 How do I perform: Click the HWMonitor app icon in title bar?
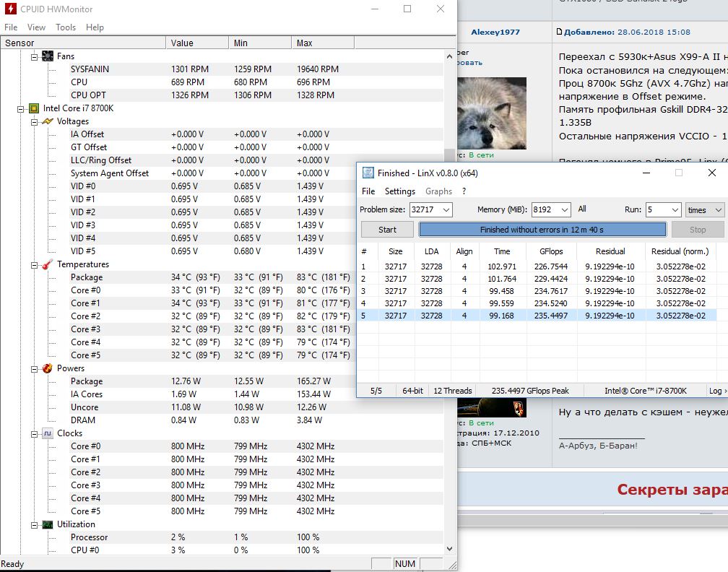coord(10,9)
